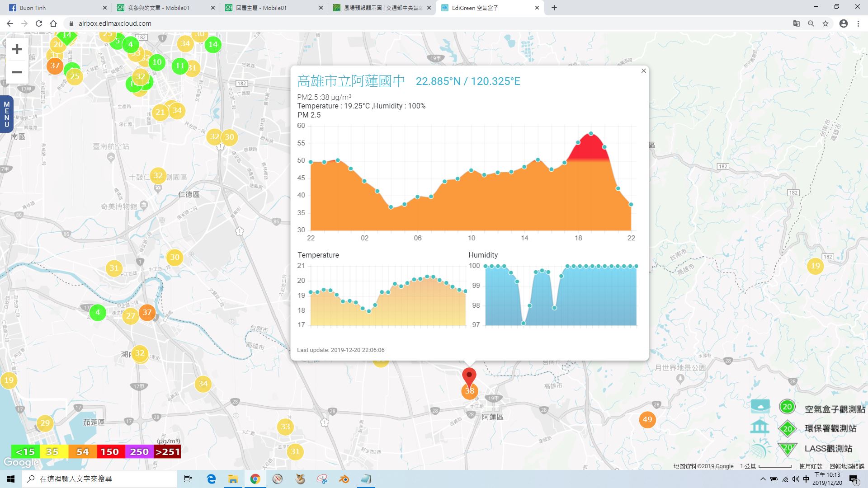
Task: Open the page zoom indicator icon
Action: 811,23
